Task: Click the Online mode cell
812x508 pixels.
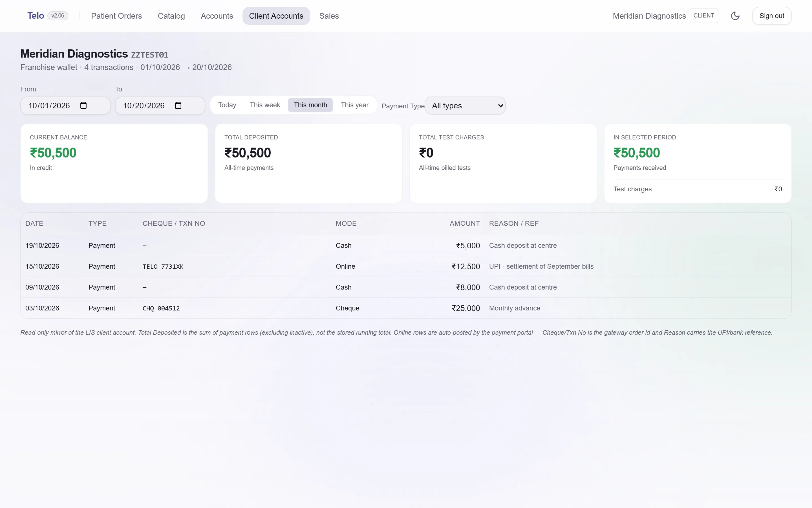Action: point(345,266)
